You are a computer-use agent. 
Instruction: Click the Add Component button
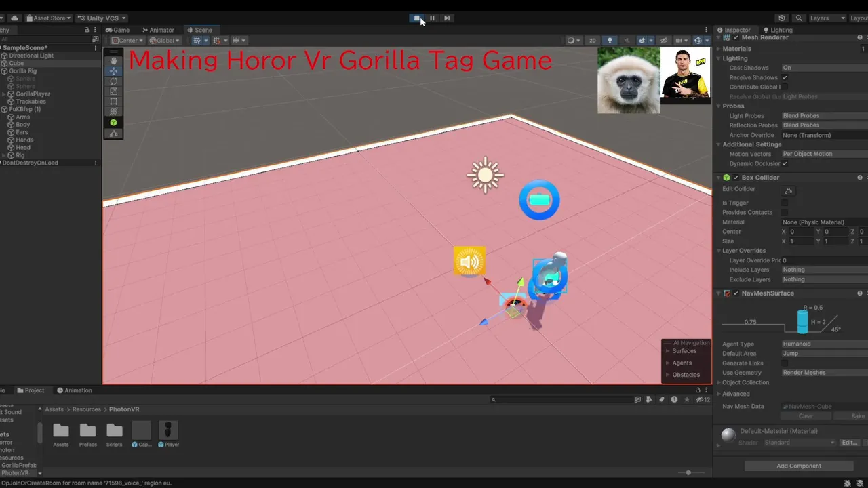(x=799, y=466)
